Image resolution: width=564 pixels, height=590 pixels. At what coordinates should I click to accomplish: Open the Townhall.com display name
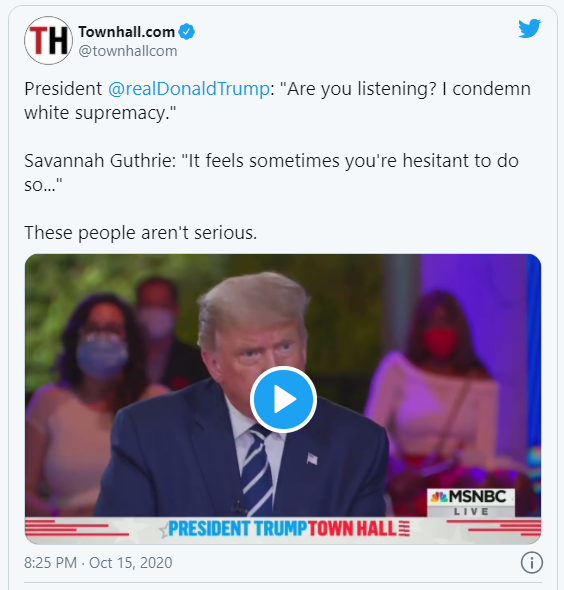pos(126,32)
